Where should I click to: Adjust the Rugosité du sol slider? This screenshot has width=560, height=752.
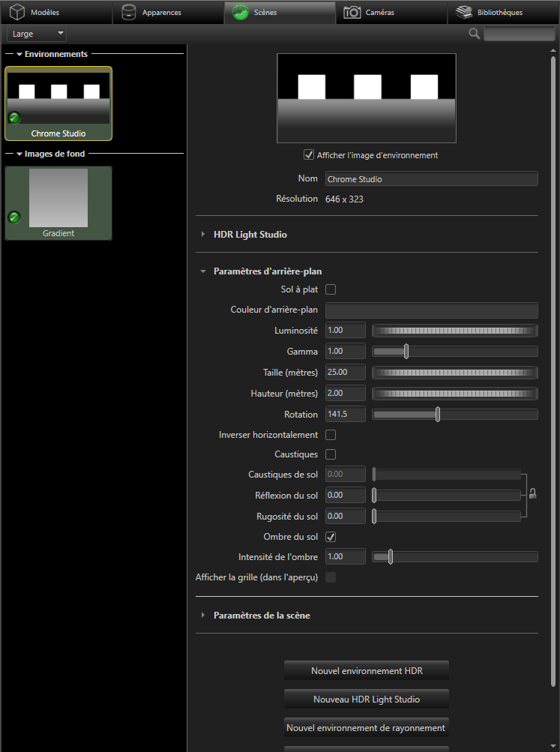point(374,516)
